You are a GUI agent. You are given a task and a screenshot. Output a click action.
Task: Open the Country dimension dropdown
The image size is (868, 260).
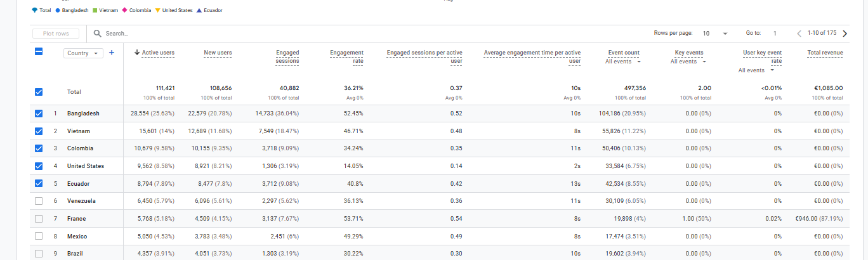pyautogui.click(x=84, y=53)
